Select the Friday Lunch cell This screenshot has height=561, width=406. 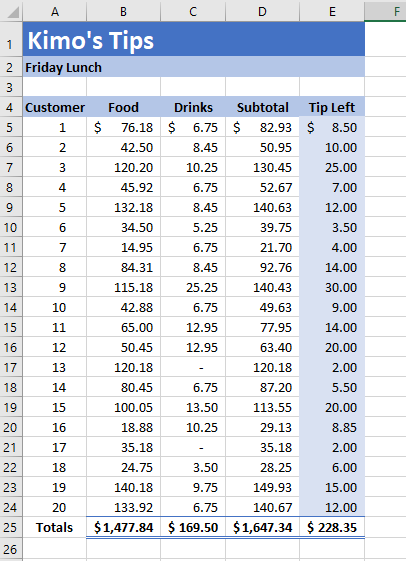[x=194, y=67]
